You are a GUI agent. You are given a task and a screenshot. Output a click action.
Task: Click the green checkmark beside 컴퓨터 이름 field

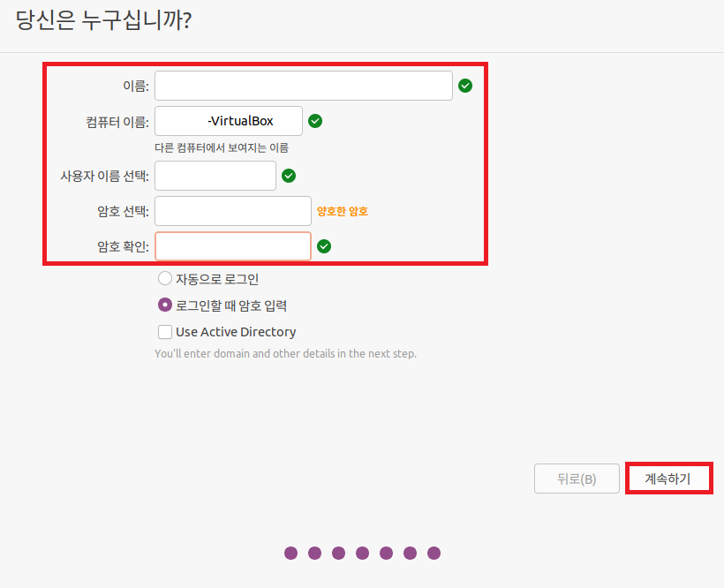tap(315, 121)
